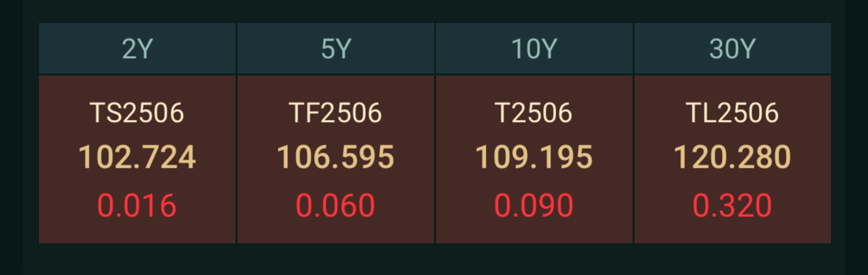Click the 102.724 price
868x275 pixels.
[137, 158]
